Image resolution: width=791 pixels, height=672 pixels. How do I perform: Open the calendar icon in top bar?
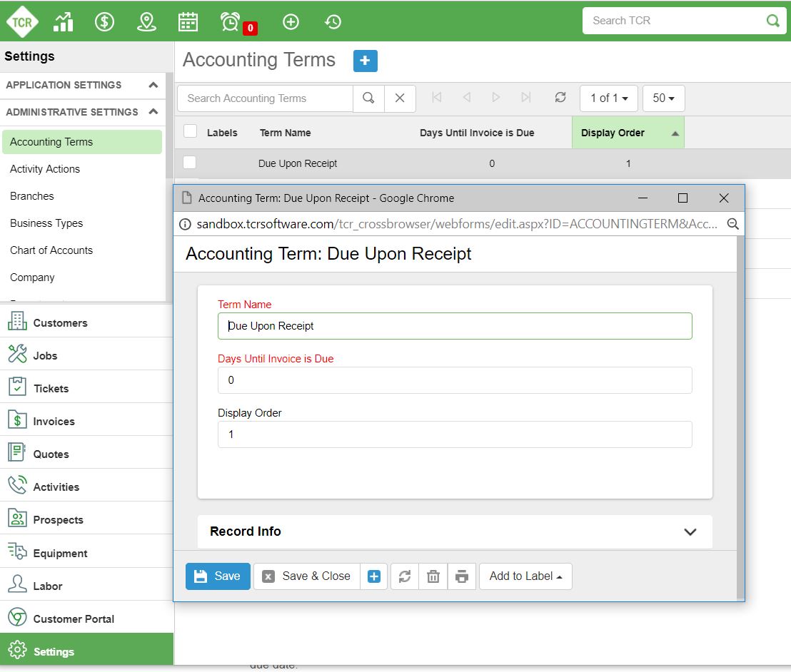188,22
